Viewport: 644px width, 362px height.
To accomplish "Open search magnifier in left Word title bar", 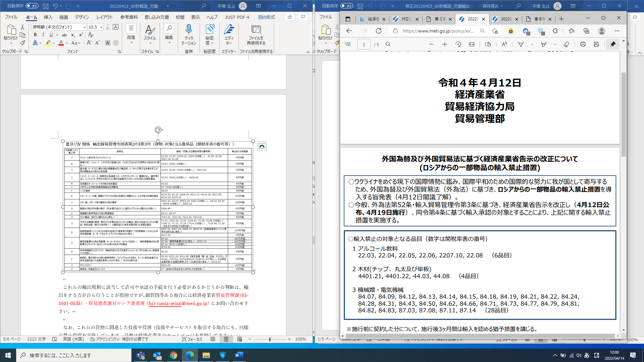I will (x=204, y=6).
